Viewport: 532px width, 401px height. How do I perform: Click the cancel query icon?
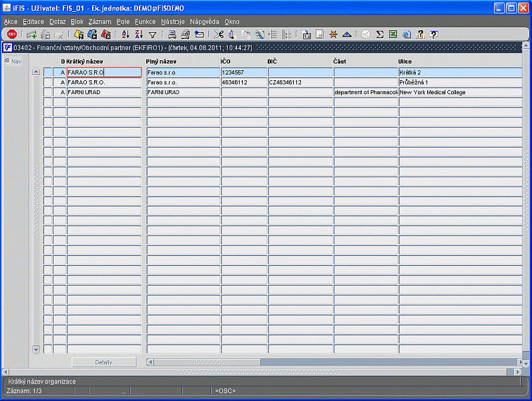(106, 34)
